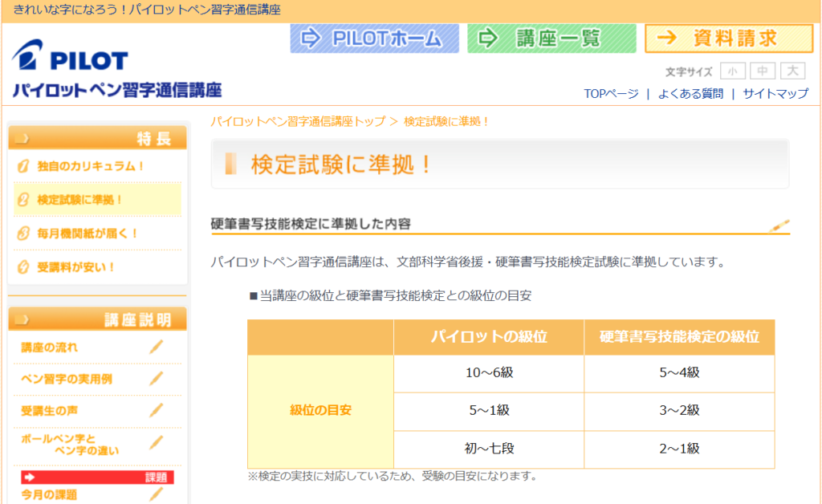Open the 講座一覧 button
This screenshot has height=504, width=822.
click(551, 39)
